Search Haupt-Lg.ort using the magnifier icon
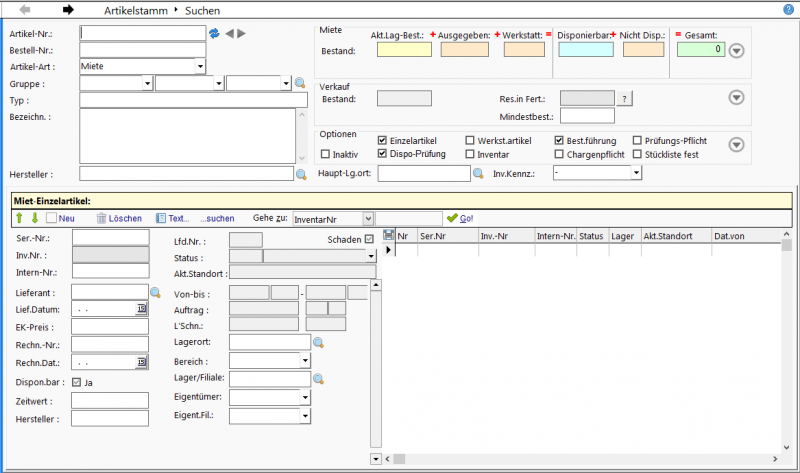 [478, 173]
